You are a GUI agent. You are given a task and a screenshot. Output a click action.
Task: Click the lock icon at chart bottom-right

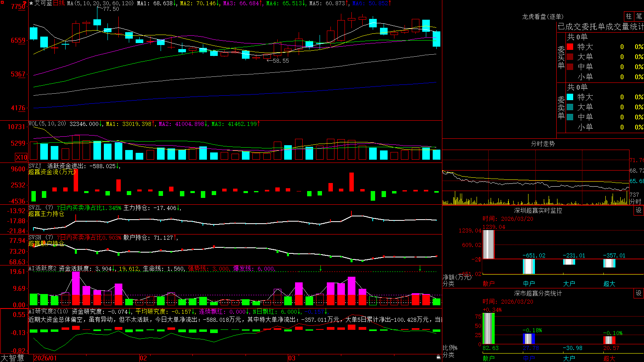[x=438, y=357]
